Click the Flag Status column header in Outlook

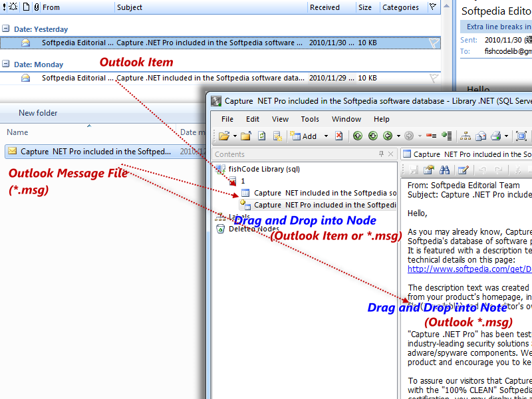(433, 7)
